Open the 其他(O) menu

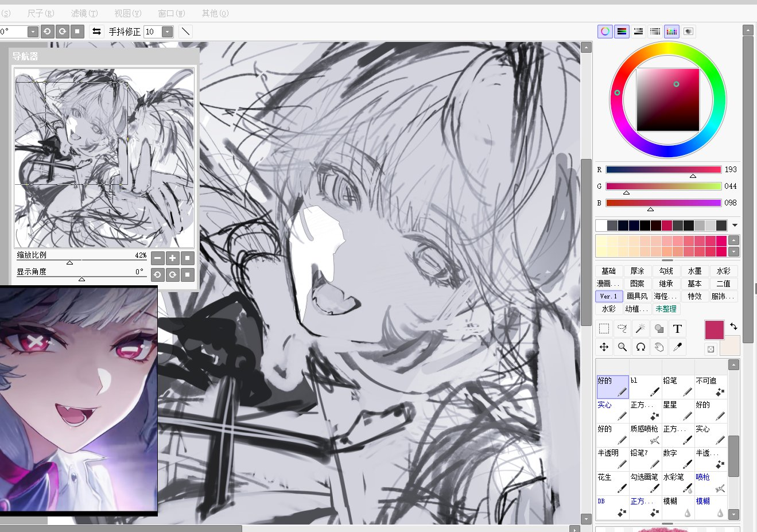pyautogui.click(x=215, y=13)
